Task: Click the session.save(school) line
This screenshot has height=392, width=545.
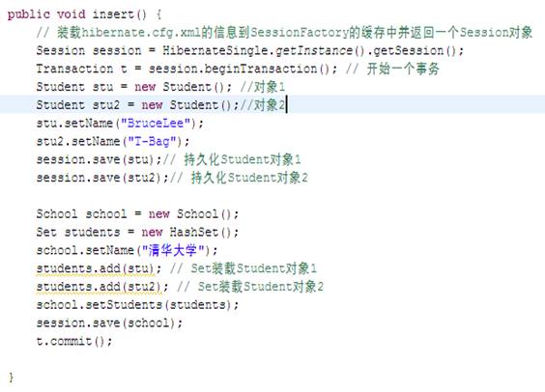Action: tap(109, 322)
